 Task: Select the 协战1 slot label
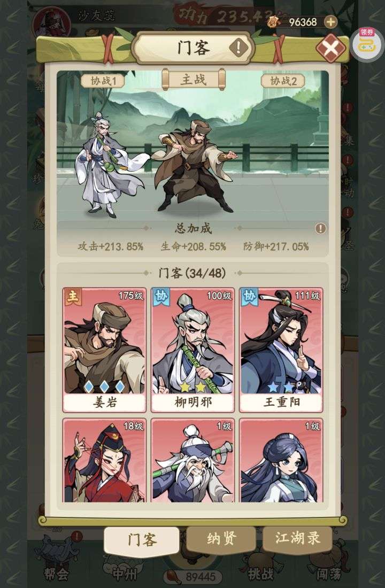point(103,81)
